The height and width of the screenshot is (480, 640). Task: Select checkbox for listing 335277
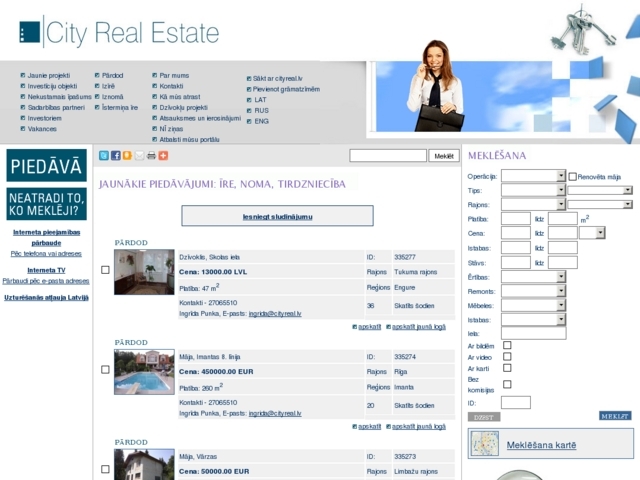click(105, 270)
